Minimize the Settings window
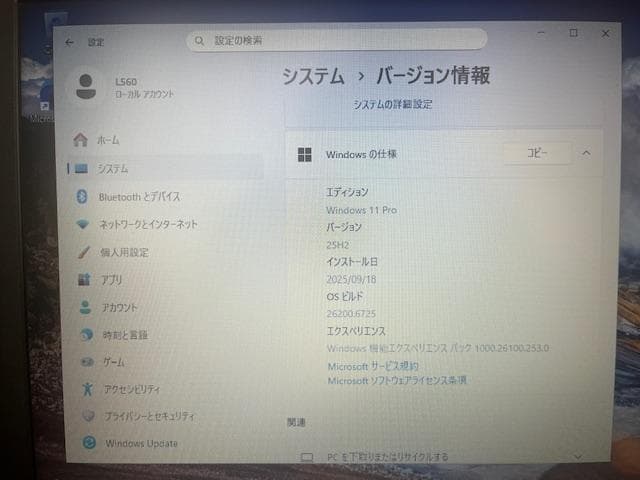The width and height of the screenshot is (640, 480). click(541, 33)
